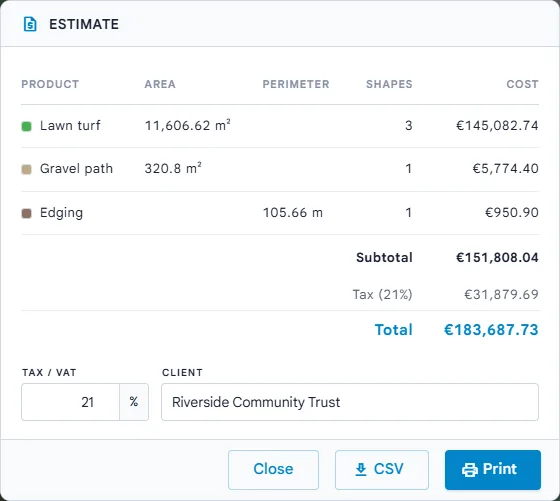Click the % suffix of tax field
Image resolution: width=560 pixels, height=501 pixels.
134,402
